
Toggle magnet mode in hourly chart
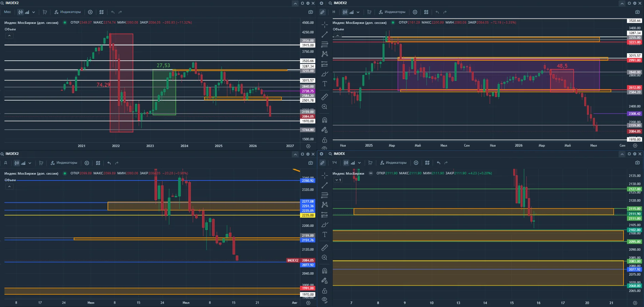(325, 271)
